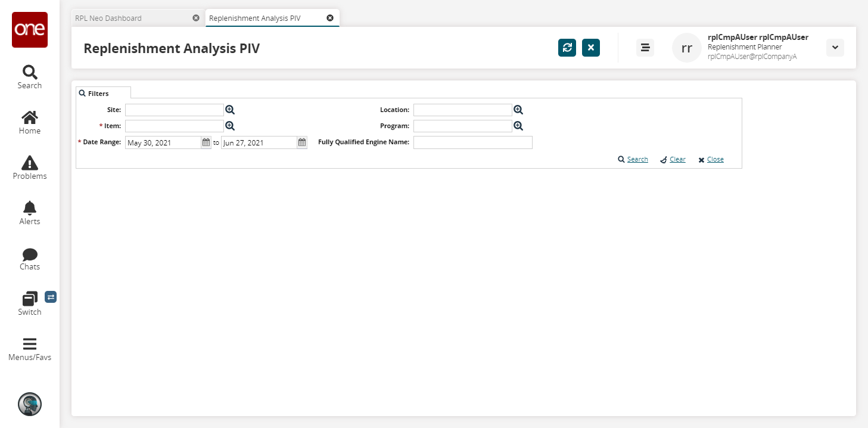Click into the Location input field
The image size is (868, 428).
pyautogui.click(x=463, y=110)
